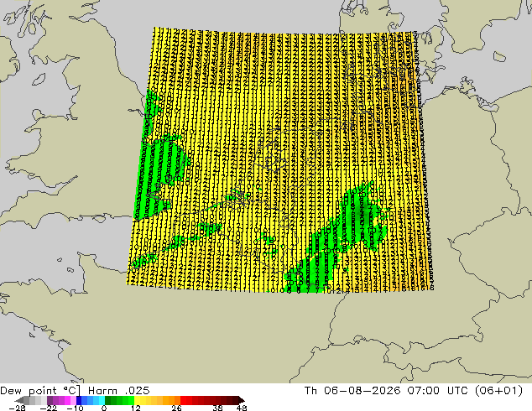
Task: Click the '26' legend label
Action: coord(176,408)
